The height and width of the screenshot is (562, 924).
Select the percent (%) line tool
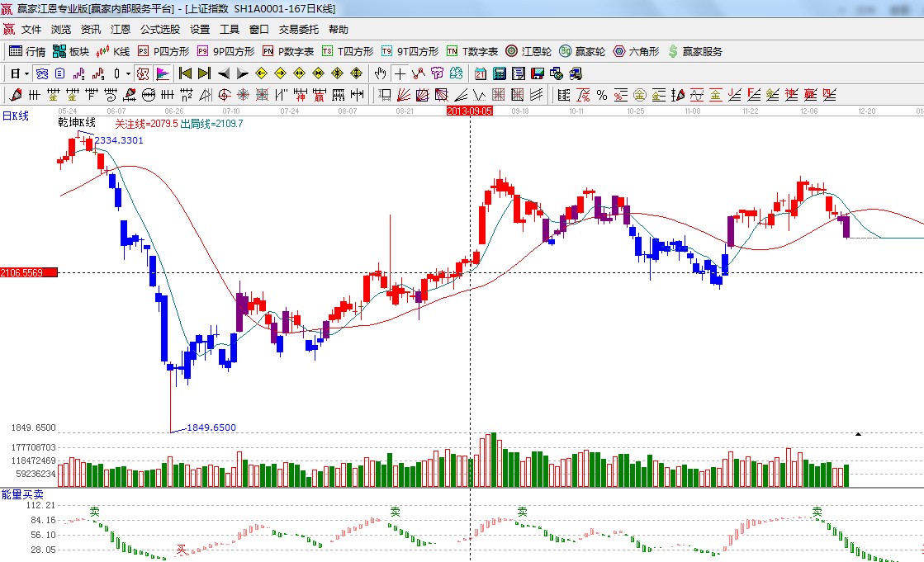601,94
